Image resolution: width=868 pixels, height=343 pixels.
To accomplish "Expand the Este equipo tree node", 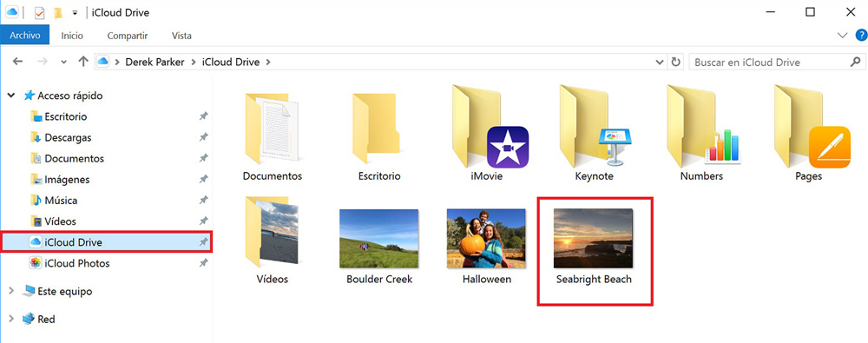I will [11, 291].
